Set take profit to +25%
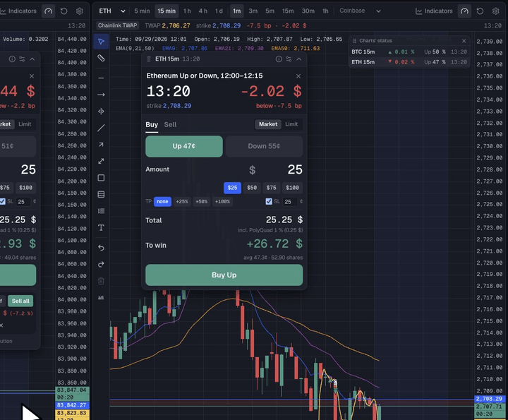 click(182, 202)
